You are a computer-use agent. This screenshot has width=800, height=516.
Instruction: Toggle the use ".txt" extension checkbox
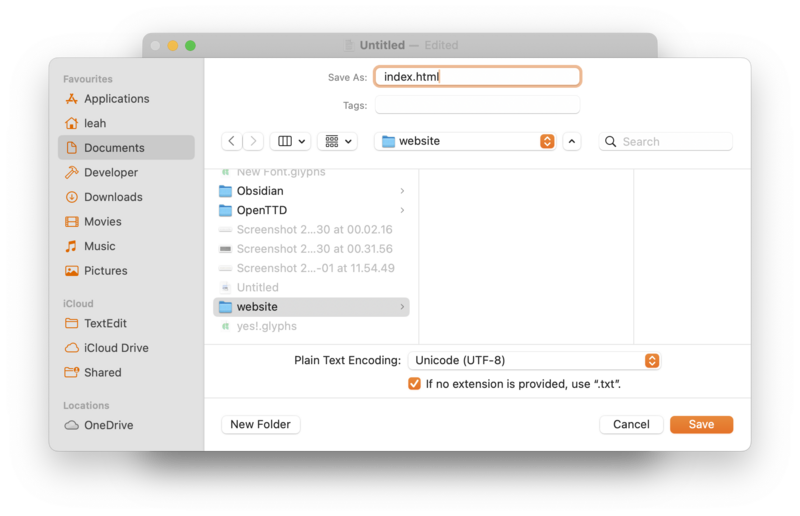(414, 384)
